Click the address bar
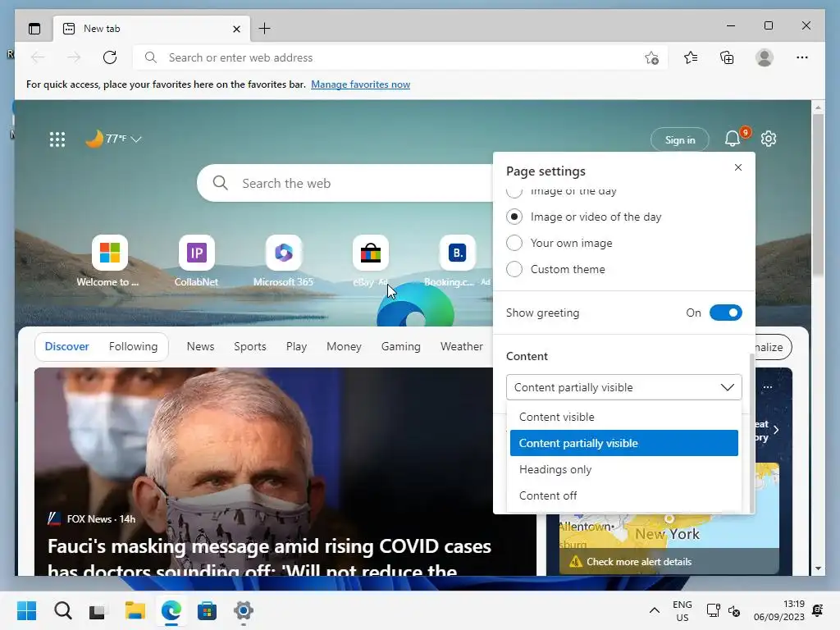The height and width of the screenshot is (630, 840). 399,57
